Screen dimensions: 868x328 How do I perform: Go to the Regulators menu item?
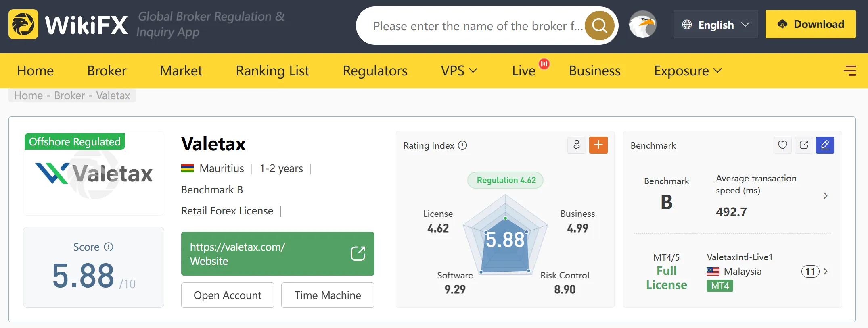(x=375, y=71)
